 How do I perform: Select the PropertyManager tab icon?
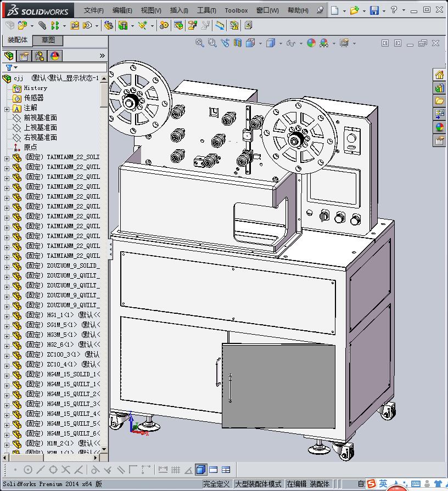[24, 56]
